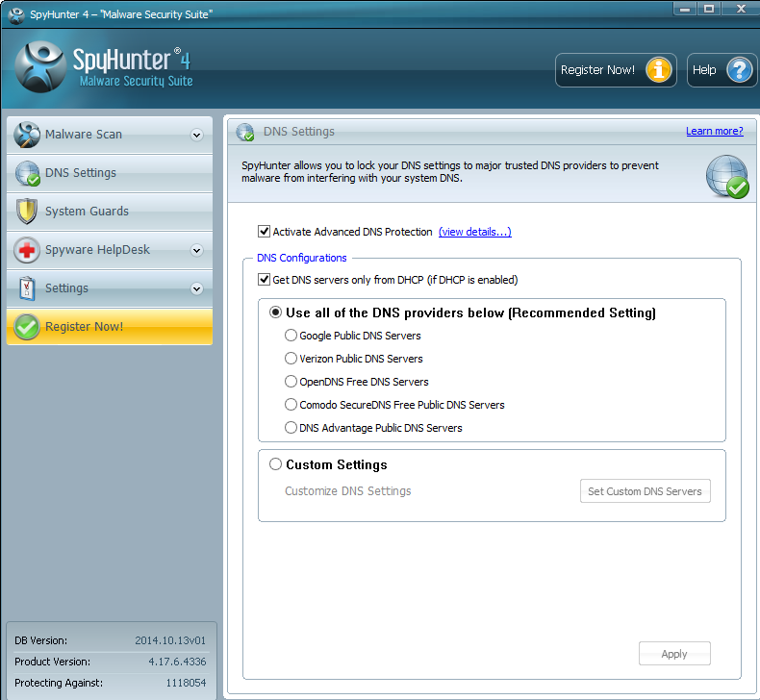Click the Malware Scan magnifier icon

(x=27, y=135)
